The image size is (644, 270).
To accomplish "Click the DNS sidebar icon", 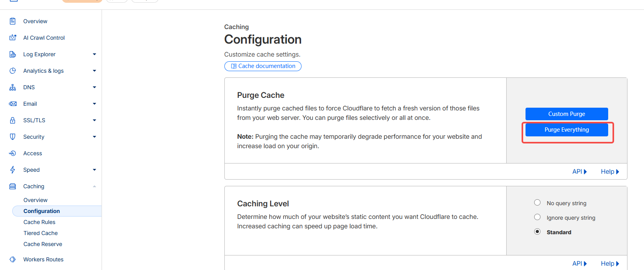I will [12, 87].
